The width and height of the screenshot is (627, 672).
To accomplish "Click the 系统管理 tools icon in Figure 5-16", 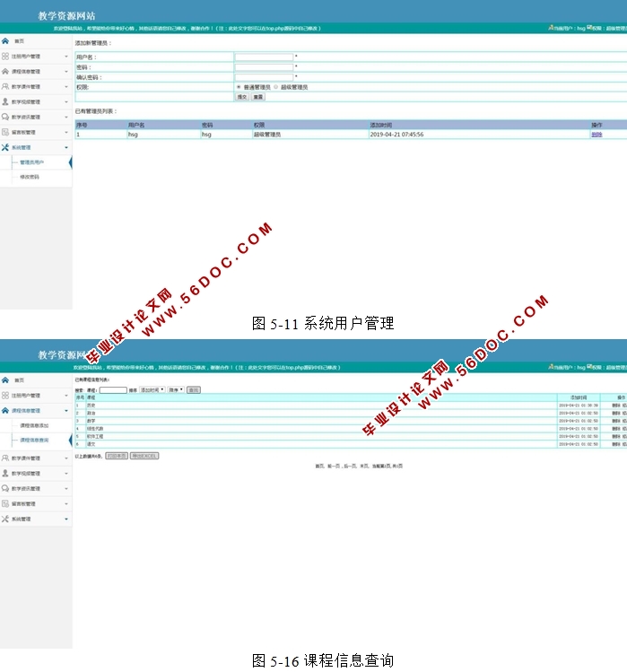I will point(5,519).
